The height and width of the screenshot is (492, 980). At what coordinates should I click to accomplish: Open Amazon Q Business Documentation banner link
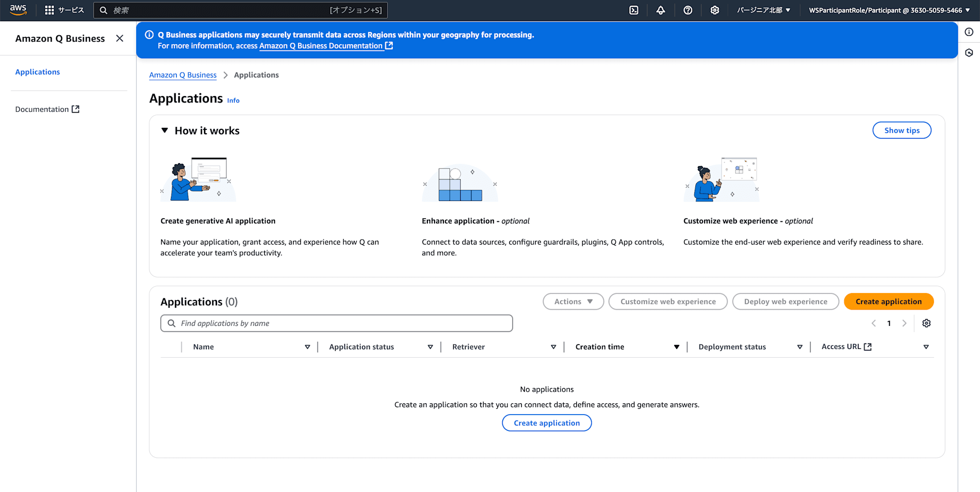326,46
